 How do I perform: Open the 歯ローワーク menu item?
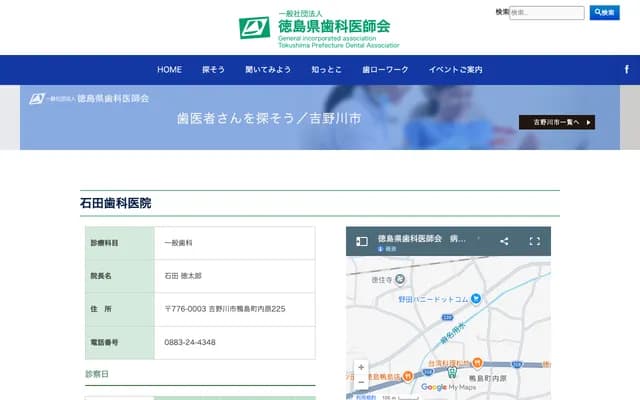click(385, 70)
